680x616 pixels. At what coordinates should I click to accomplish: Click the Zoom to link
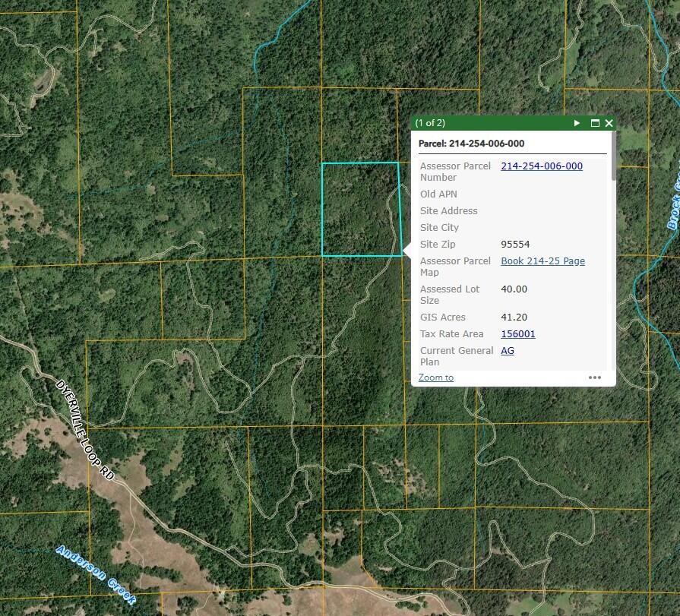click(x=436, y=377)
